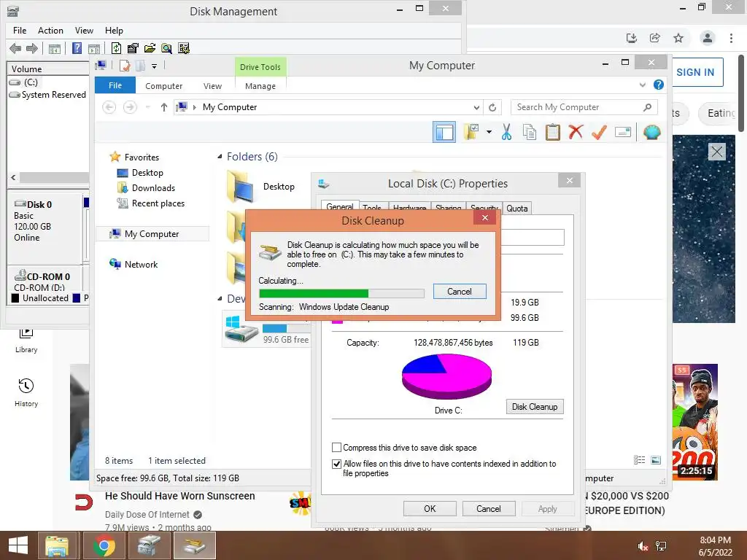Click the Disk Cleanup button in Properties
Viewport: 747px width, 560px height.
point(535,407)
